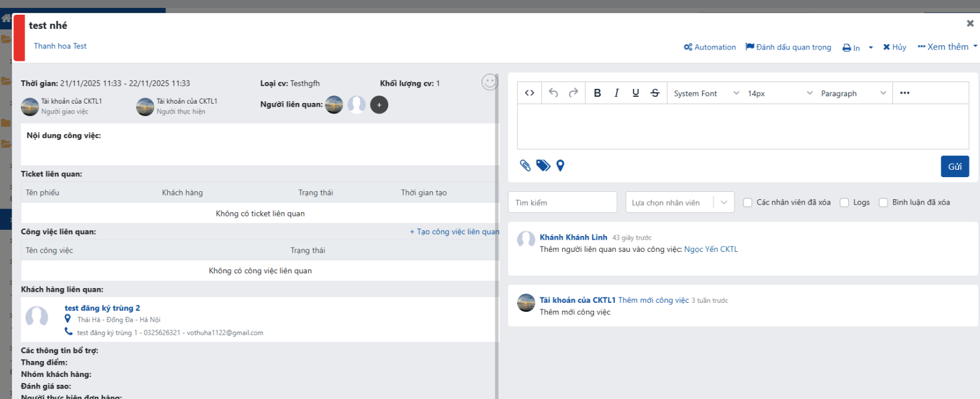Click 'Tạo công việc liên quan' link
This screenshot has width=980, height=399.
454,232
